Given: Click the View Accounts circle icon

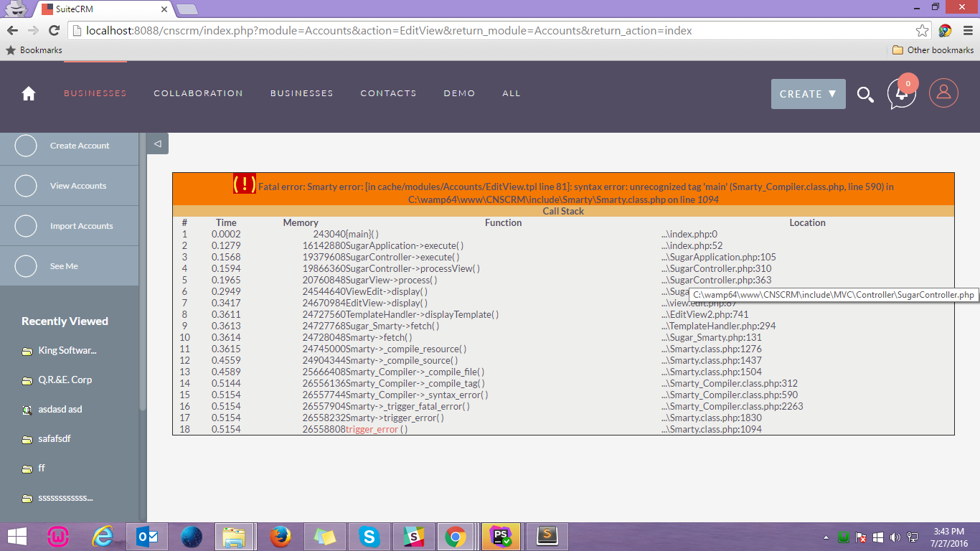Looking at the screenshot, I should (26, 186).
